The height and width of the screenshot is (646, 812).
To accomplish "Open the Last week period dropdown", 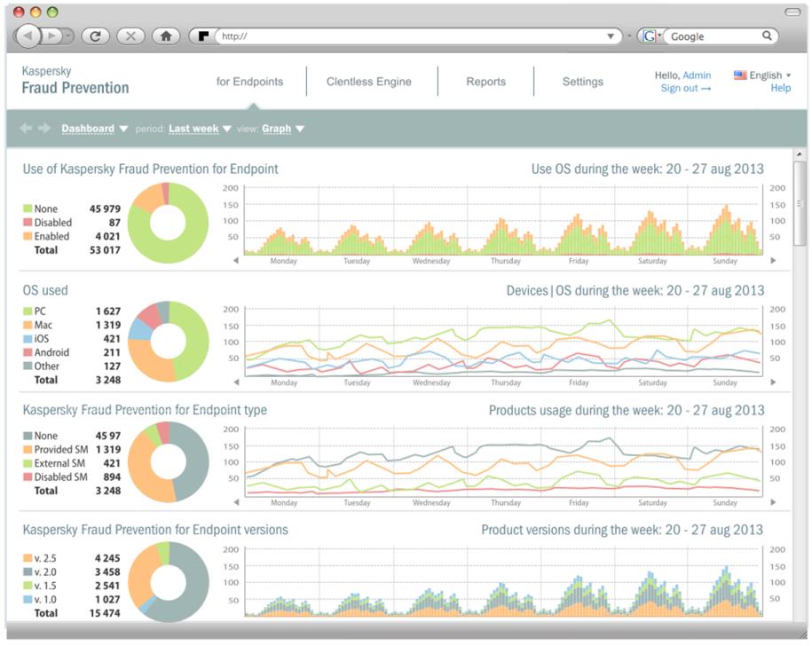I will [x=200, y=129].
